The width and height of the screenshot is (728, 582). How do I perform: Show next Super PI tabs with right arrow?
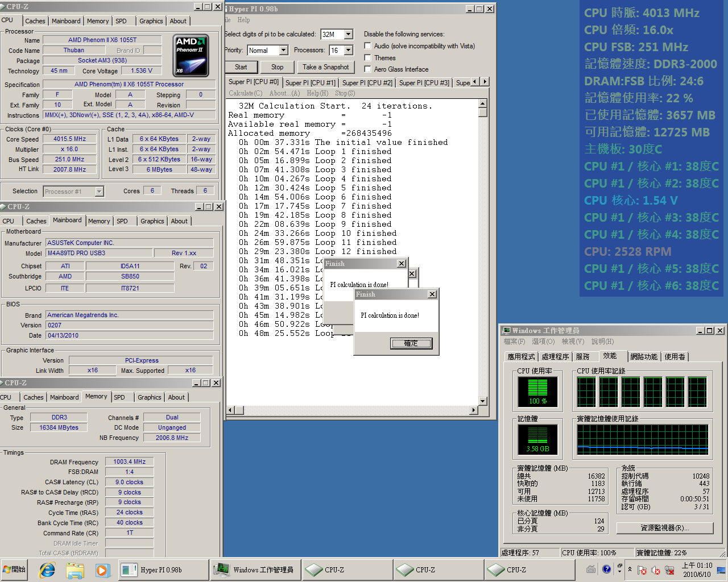[485, 82]
